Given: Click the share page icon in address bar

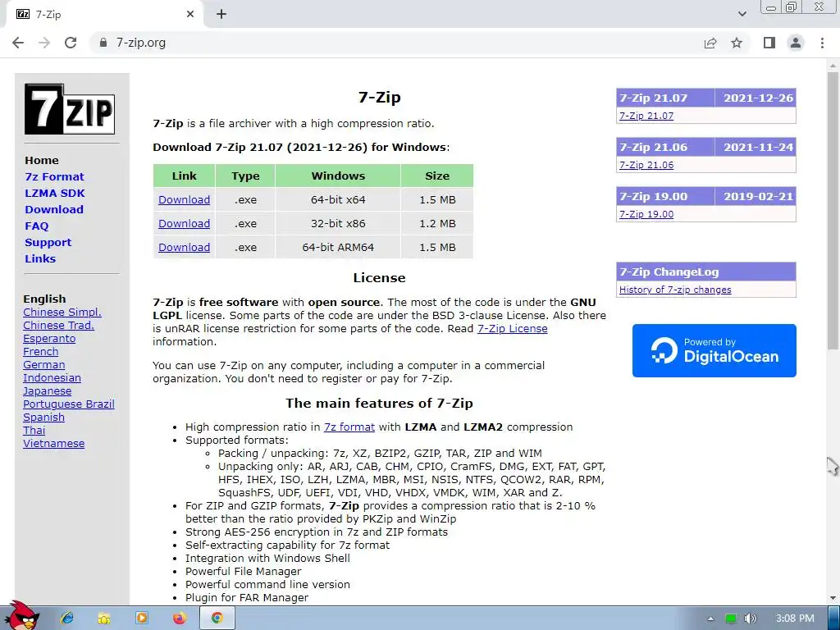Looking at the screenshot, I should point(710,43).
